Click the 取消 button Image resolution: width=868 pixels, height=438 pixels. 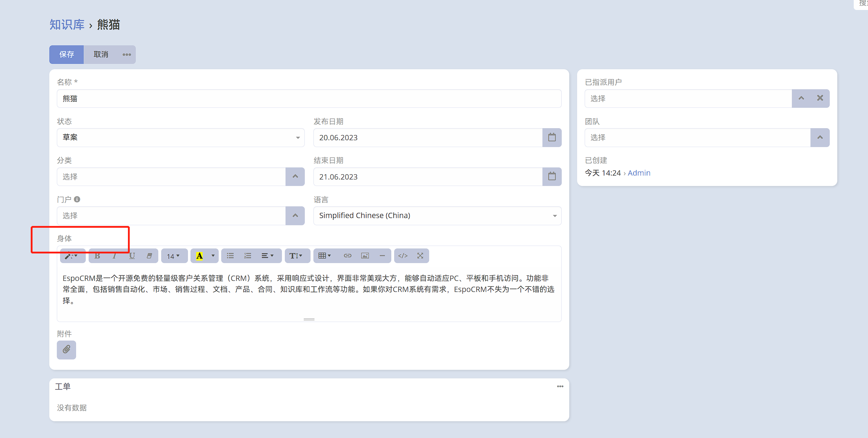tap(101, 55)
